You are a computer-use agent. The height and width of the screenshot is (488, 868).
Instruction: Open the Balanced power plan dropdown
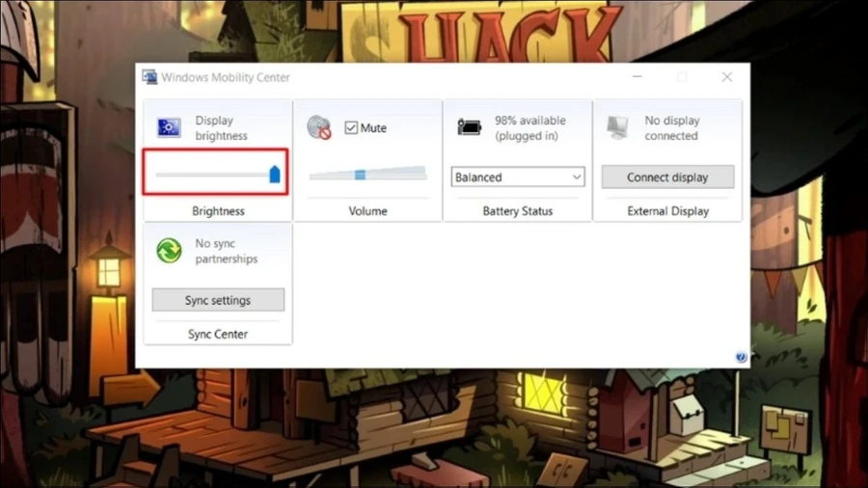[x=518, y=177]
